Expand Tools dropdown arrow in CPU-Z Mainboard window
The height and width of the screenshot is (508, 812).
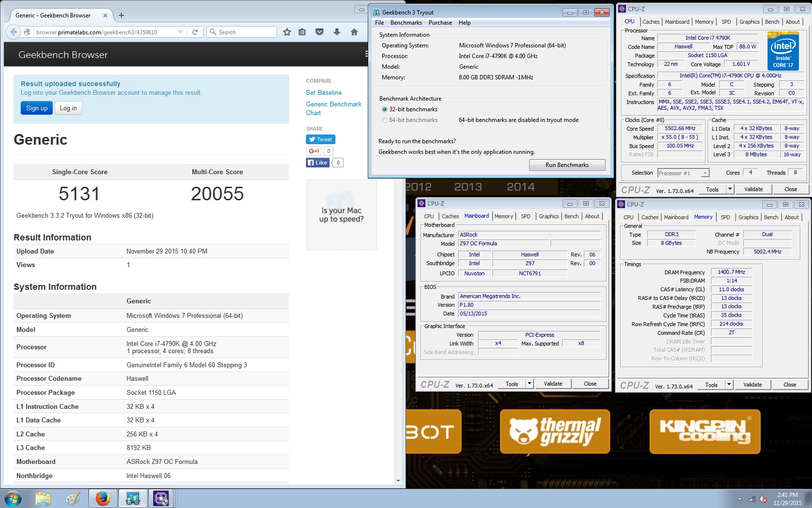tap(529, 384)
